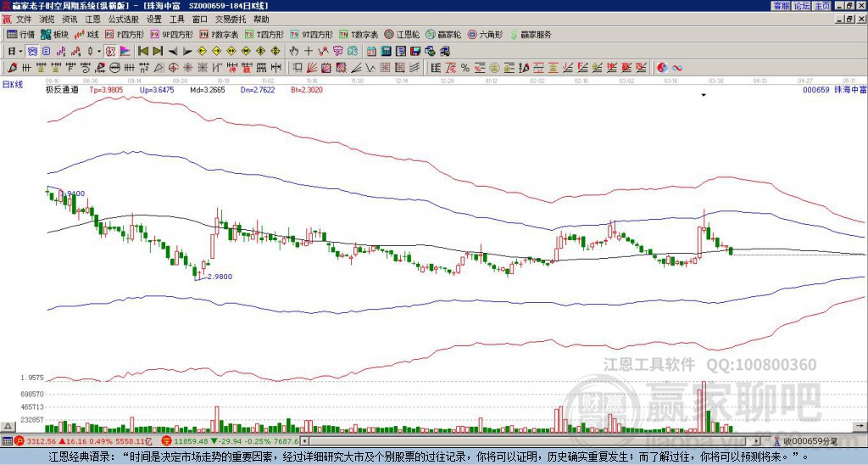Image resolution: width=868 pixels, height=465 pixels.
Task: Click the Tp=3.9805 indicator value
Action: tap(106, 89)
